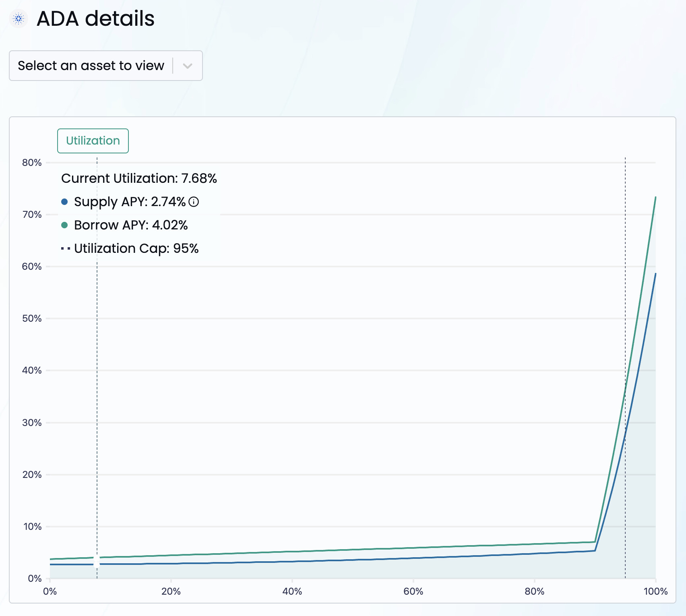The image size is (686, 616).
Task: Click the 40% label on the x-axis
Action: click(292, 591)
